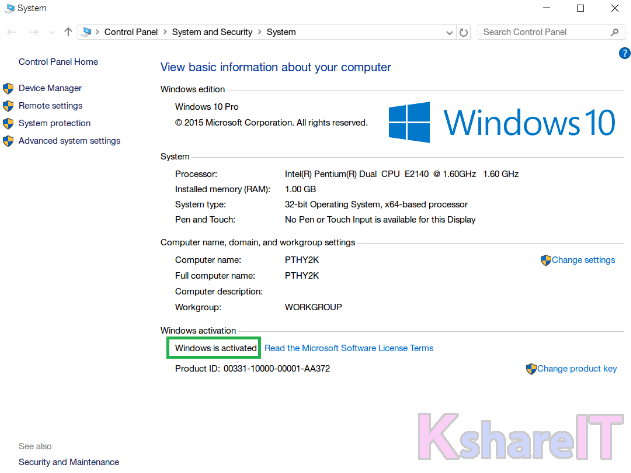Click the search magnifier icon
This screenshot has width=631, height=473.
(x=615, y=32)
